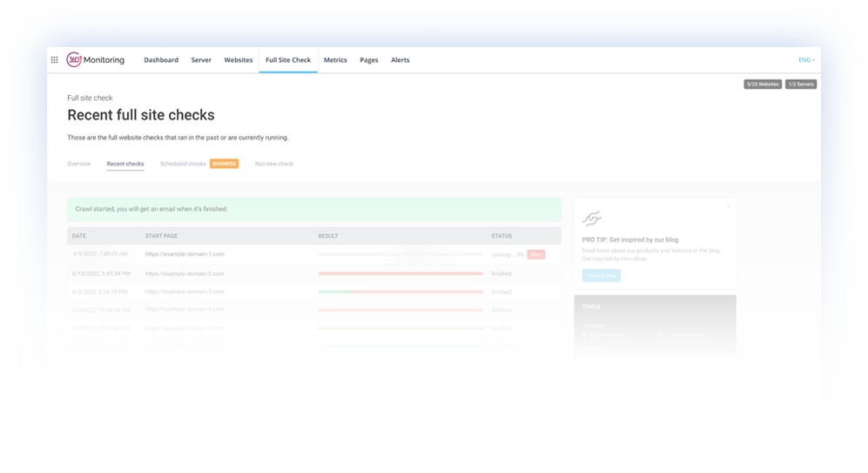Select the Run new check tab
Screen dimensions: 868x473
[274, 164]
